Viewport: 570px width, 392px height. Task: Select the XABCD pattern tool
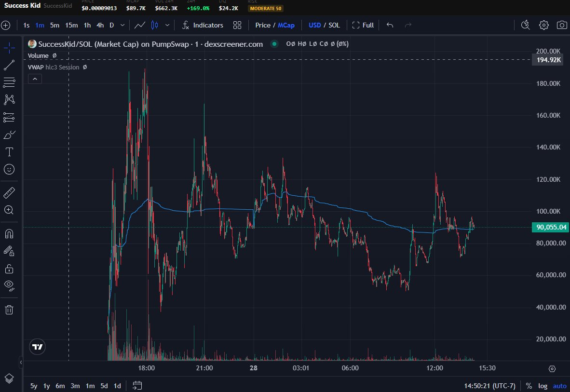[x=9, y=100]
